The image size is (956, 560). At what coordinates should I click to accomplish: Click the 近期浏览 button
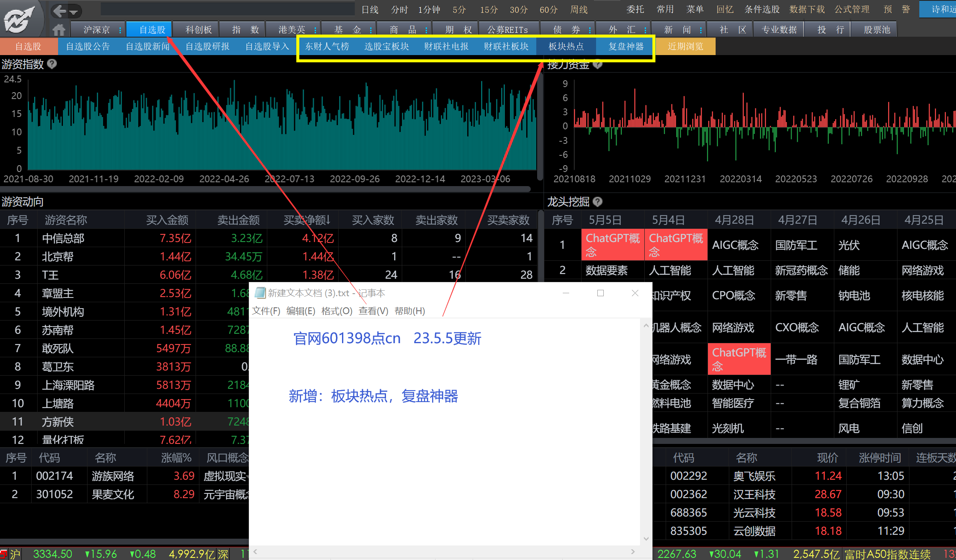click(x=685, y=46)
